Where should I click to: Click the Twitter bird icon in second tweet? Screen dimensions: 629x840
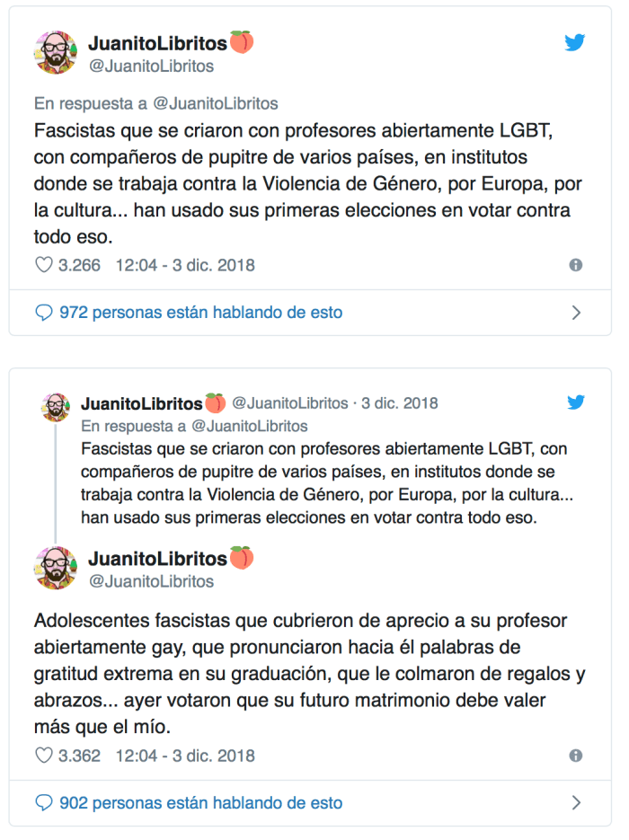(575, 402)
